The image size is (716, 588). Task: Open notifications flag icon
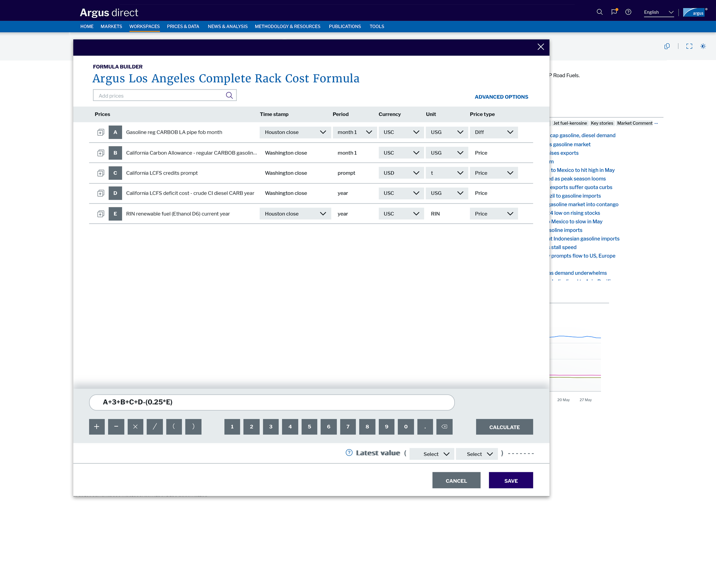pos(614,12)
